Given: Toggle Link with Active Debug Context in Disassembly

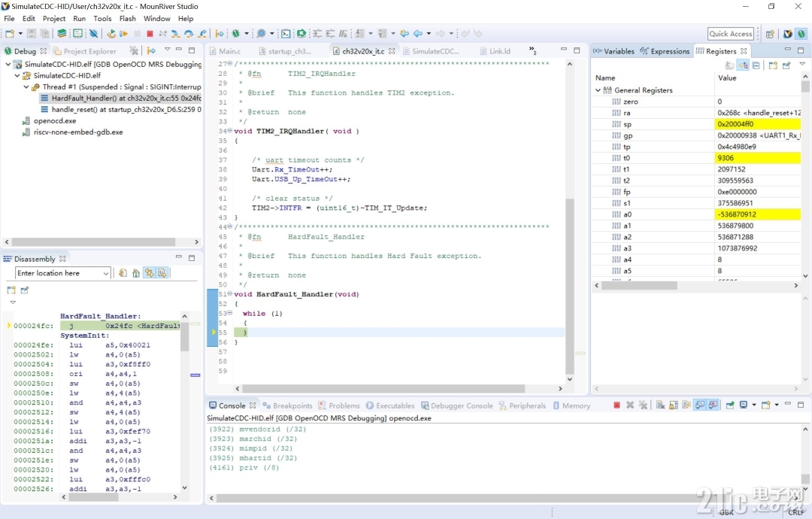Looking at the screenshot, I should coord(149,273).
